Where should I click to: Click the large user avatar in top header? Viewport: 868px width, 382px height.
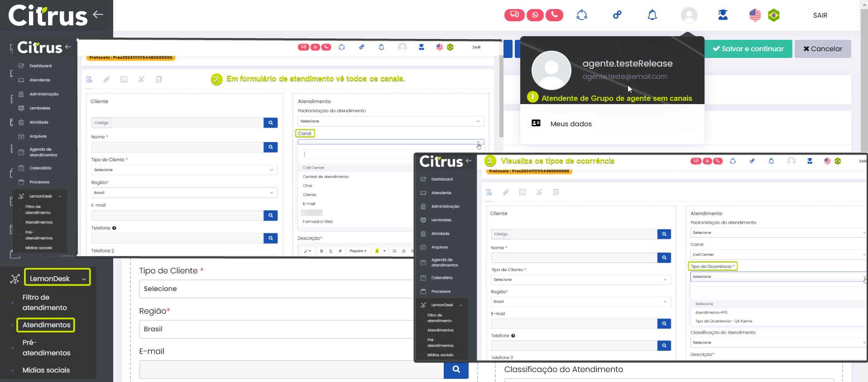coord(689,15)
